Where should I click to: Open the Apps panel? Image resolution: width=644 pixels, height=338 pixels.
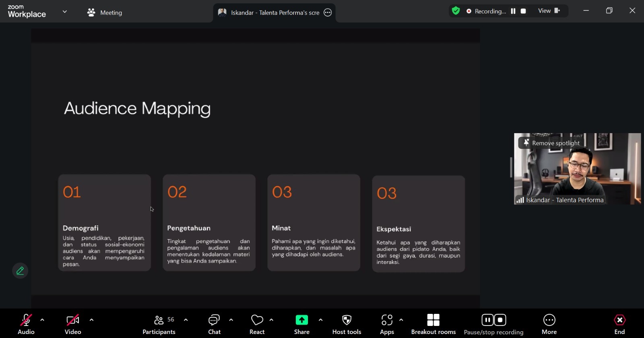(387, 324)
